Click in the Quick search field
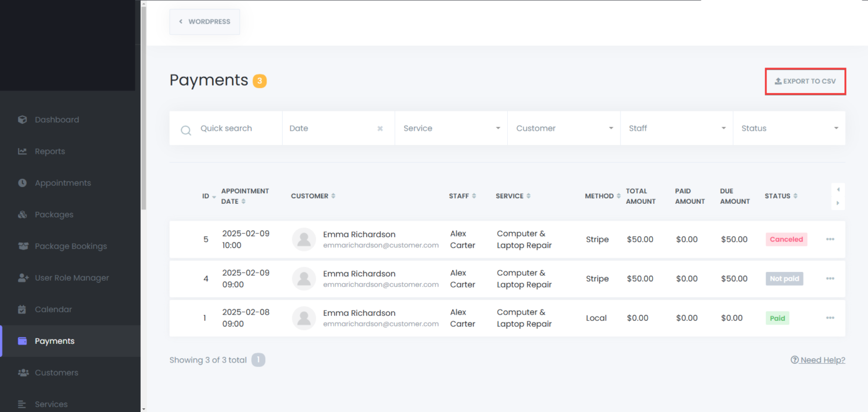Image resolution: width=868 pixels, height=412 pixels. pos(236,128)
